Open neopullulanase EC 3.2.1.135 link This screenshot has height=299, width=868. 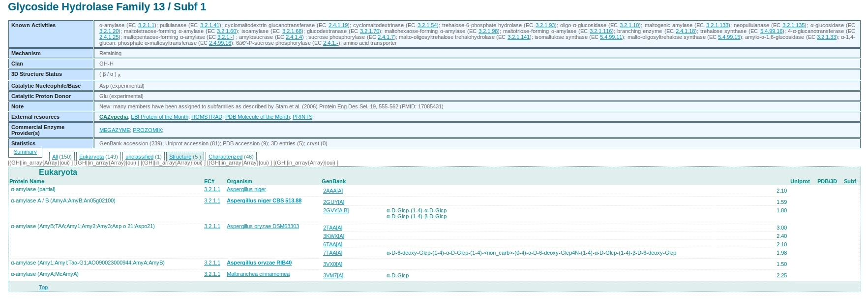(793, 25)
